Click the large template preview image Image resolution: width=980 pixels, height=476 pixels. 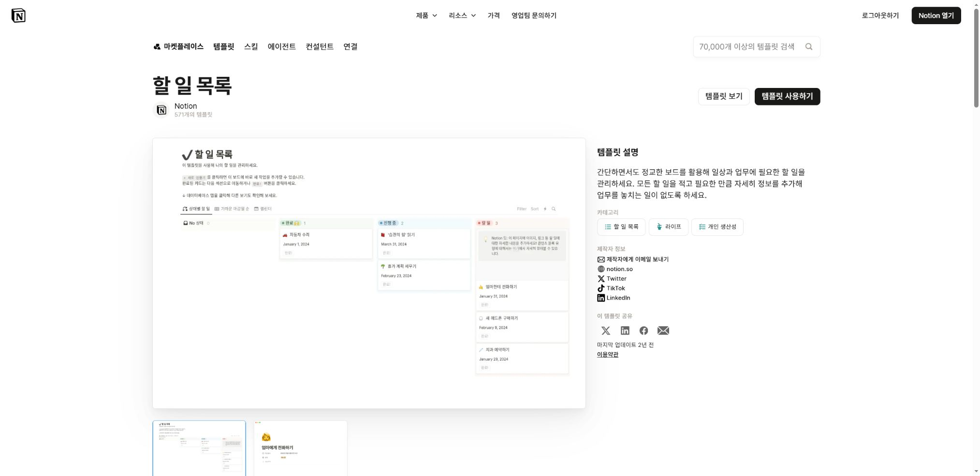coord(369,273)
